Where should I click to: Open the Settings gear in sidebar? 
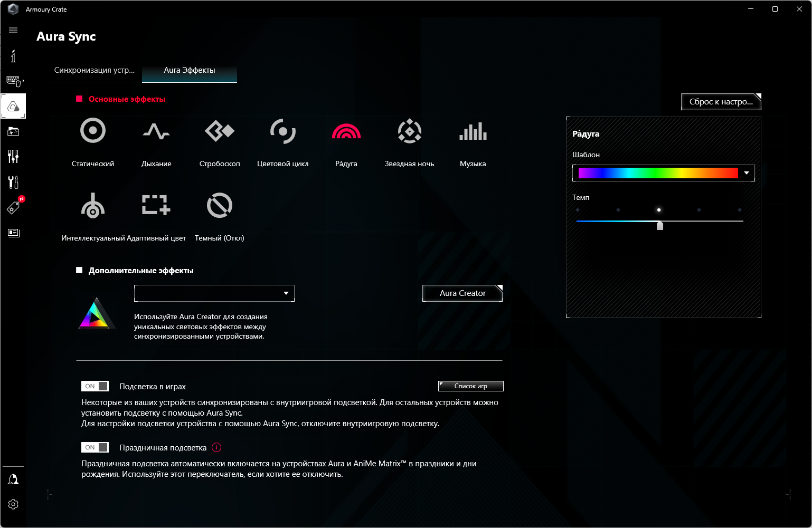click(13, 504)
